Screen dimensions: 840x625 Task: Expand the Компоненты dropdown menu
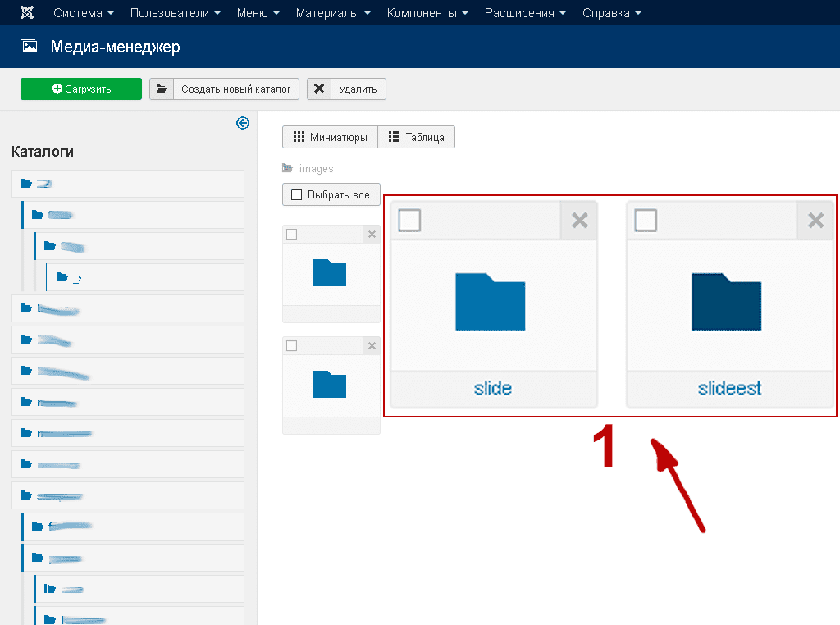click(x=427, y=13)
